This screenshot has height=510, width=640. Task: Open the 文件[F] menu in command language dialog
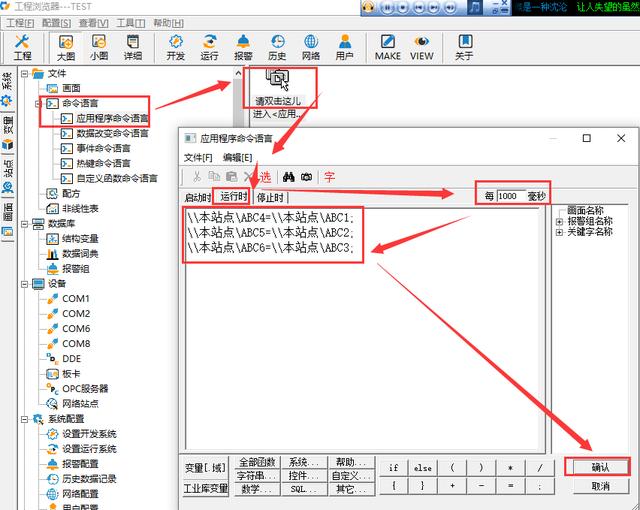(198, 157)
